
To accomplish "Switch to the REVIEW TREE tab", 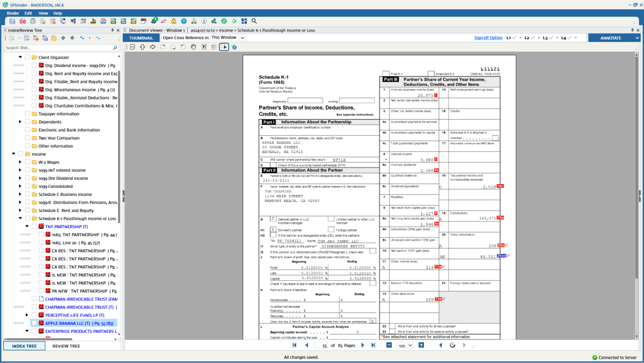I will point(66,346).
